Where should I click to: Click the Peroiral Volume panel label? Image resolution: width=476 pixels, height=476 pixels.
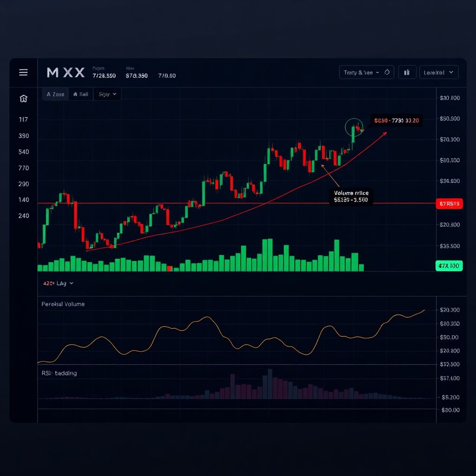click(x=63, y=304)
